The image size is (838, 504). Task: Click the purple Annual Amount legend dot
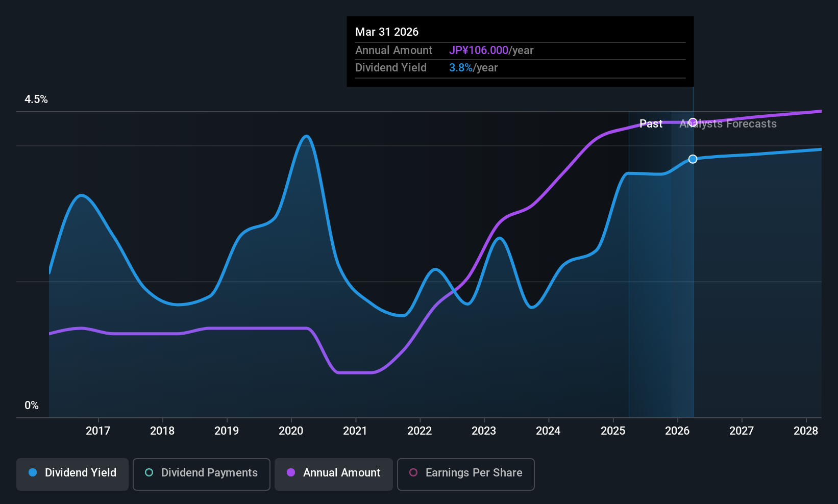coord(291,472)
